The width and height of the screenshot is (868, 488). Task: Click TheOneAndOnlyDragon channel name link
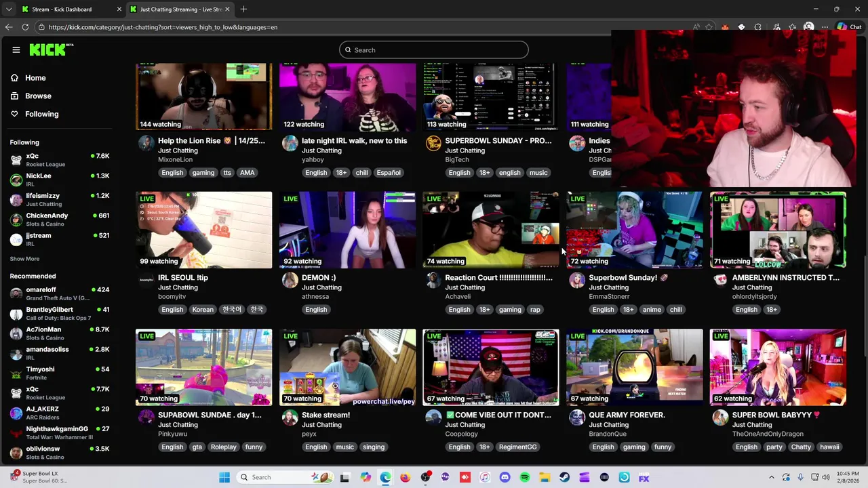(768, 434)
